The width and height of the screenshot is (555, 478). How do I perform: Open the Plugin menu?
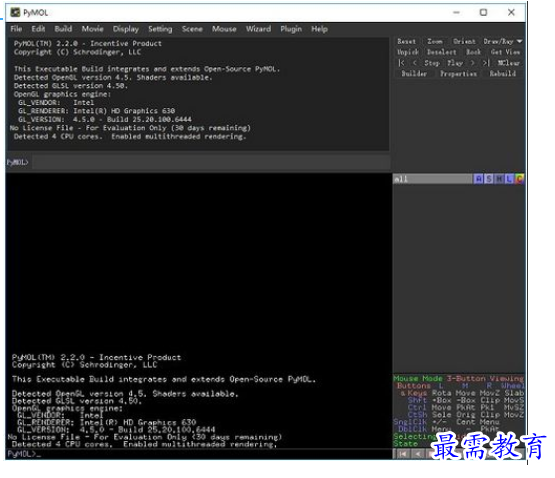pyautogui.click(x=291, y=29)
